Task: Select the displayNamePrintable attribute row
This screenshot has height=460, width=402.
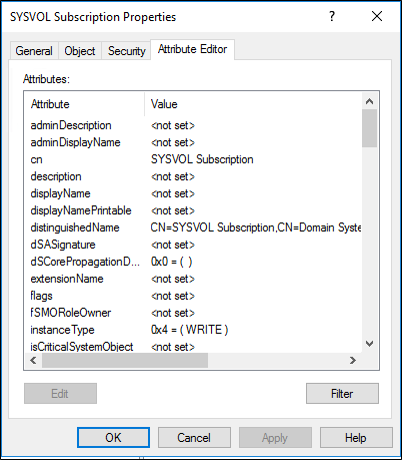Action: point(194,210)
